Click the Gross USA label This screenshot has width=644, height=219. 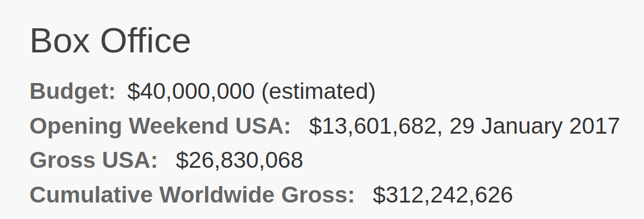point(93,160)
